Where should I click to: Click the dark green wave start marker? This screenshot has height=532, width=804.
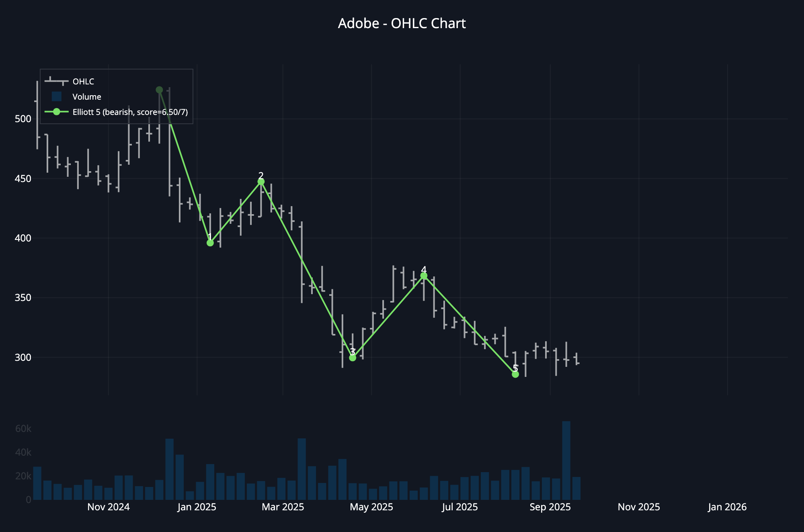159,90
